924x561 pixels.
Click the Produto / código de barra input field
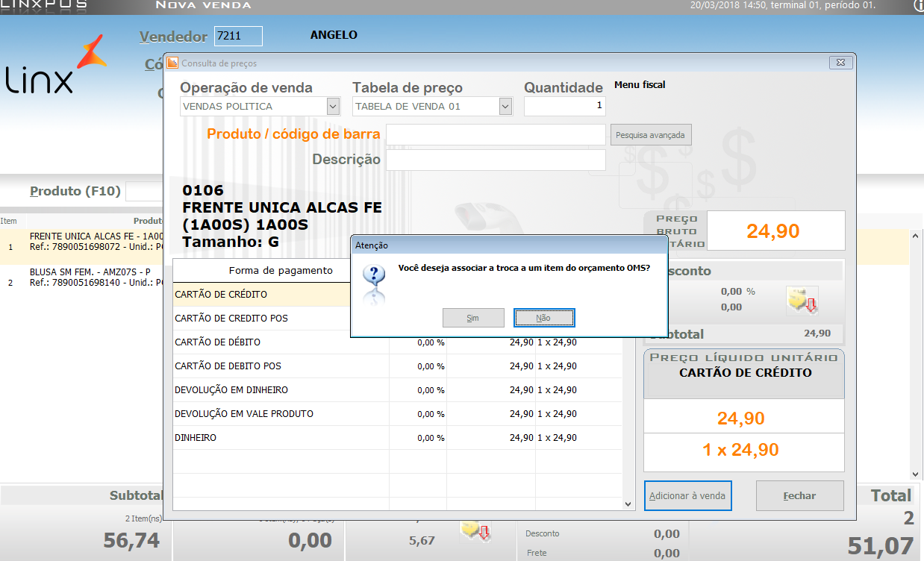[x=495, y=134]
